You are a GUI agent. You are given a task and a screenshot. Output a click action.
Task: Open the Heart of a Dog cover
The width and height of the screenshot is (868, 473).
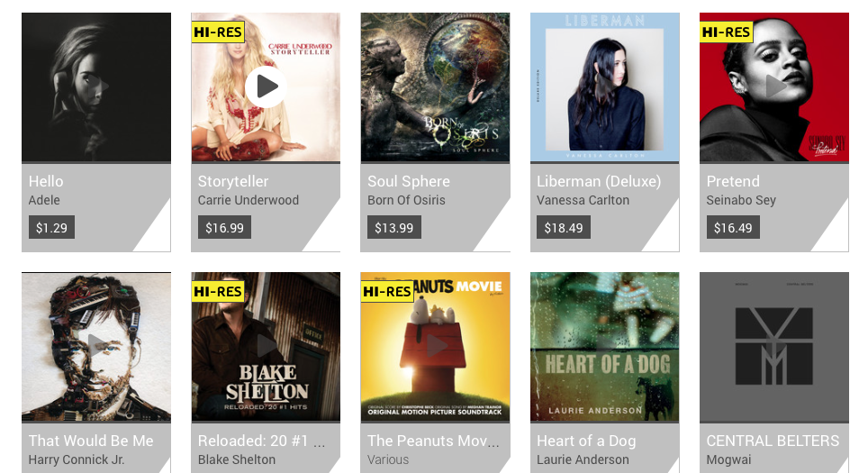[x=604, y=347]
